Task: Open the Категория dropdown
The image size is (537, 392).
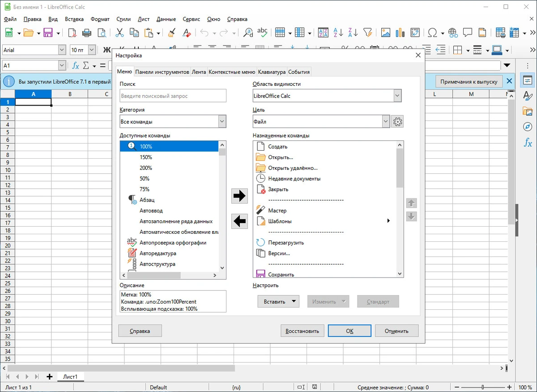Action: click(173, 122)
